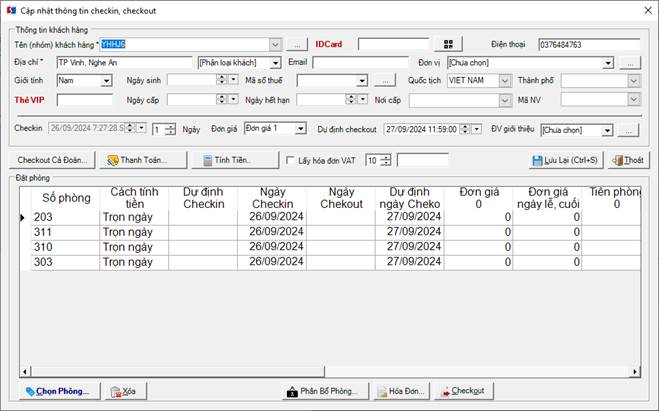Open the Mã số thuế dropdown
659x411 pixels.
[x=362, y=81]
